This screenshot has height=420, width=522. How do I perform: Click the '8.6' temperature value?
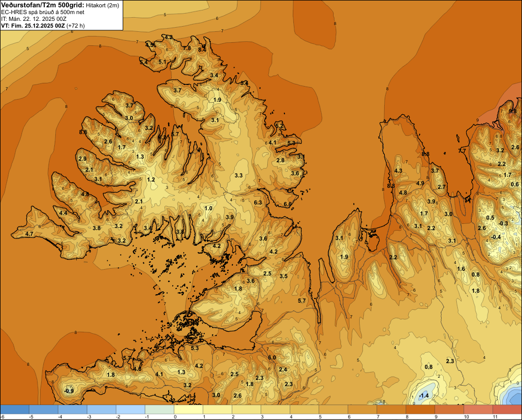pyautogui.click(x=83, y=132)
